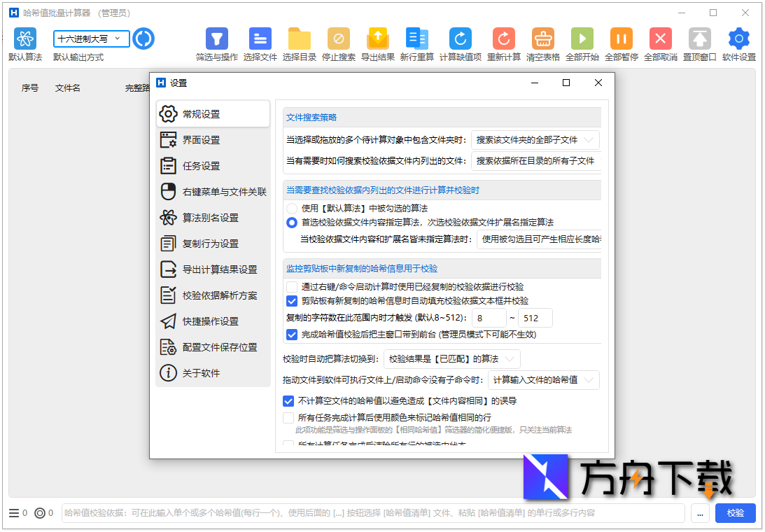The height and width of the screenshot is (532, 765).
Task: Open the 筛选与操作 panel icon
Action: pos(216,38)
